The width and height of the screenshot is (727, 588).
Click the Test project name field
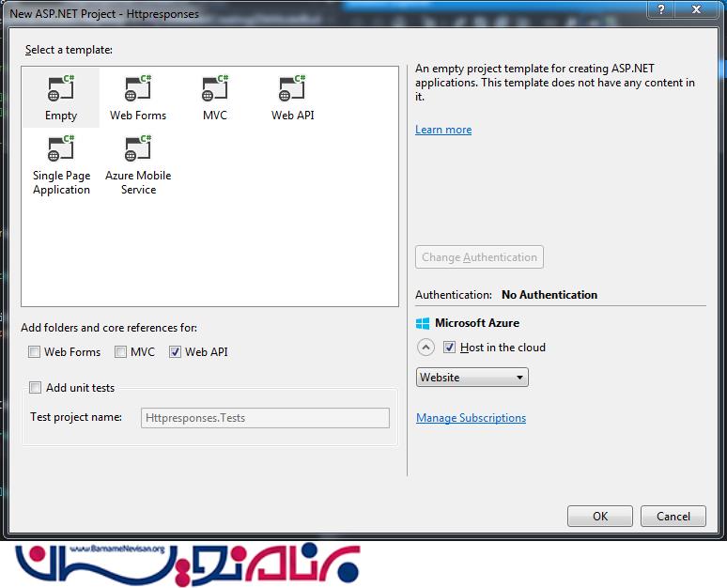click(x=265, y=418)
